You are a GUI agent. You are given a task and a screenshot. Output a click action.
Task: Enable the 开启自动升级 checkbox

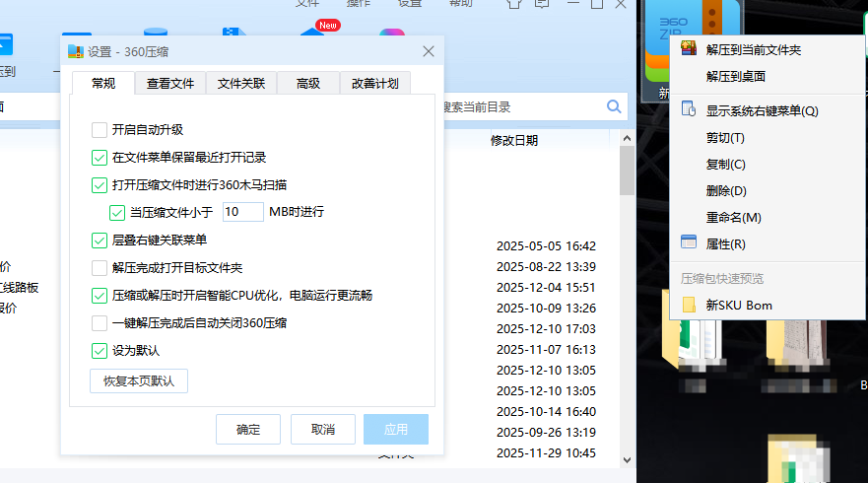pos(100,129)
